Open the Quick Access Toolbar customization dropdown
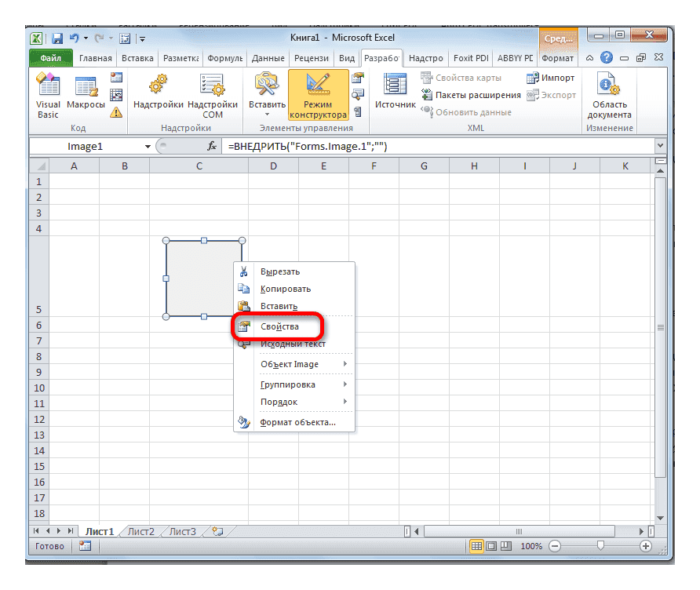The width and height of the screenshot is (700, 590). pos(141,38)
